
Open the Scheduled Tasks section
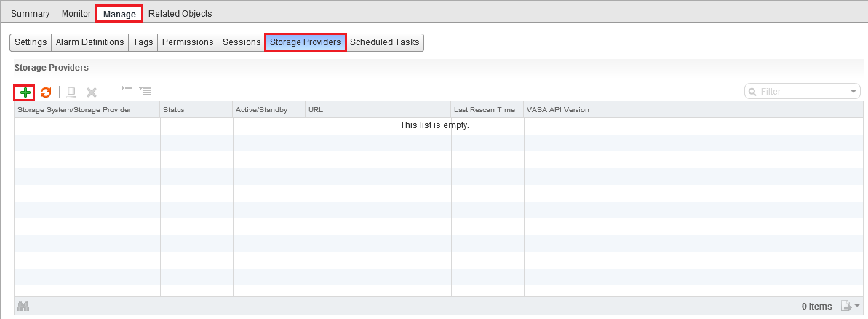coord(385,42)
